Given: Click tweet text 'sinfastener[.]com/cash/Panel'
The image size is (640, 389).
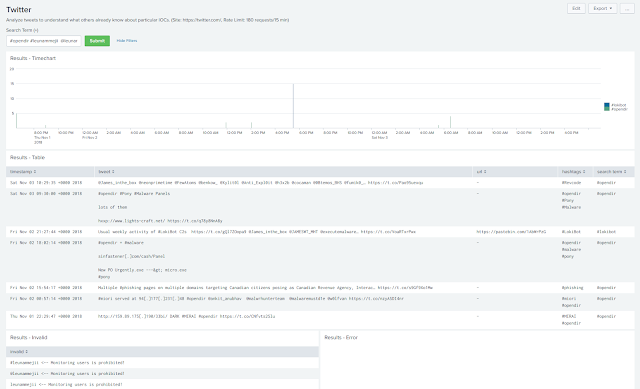Looking at the screenshot, I should click(131, 256).
